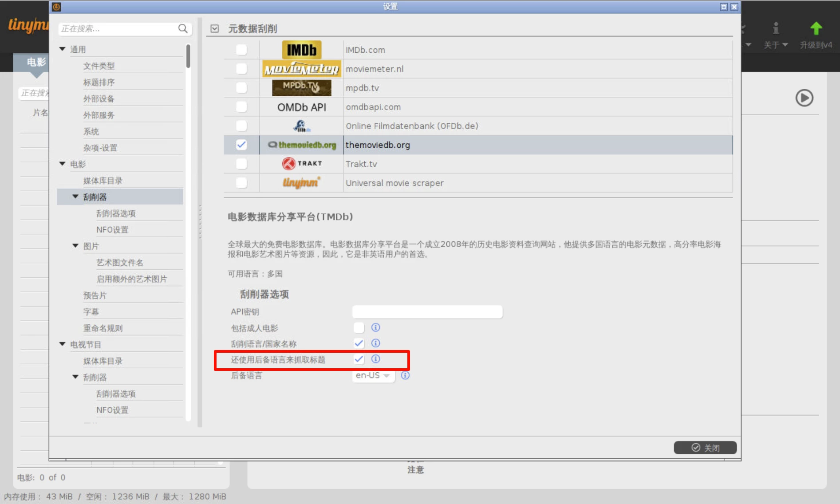840x504 pixels.
Task: Click the Trakt logo in scraper list
Action: (301, 164)
